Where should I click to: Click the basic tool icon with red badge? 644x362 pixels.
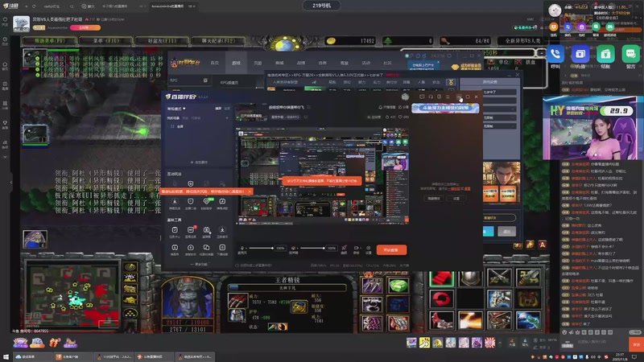191,231
